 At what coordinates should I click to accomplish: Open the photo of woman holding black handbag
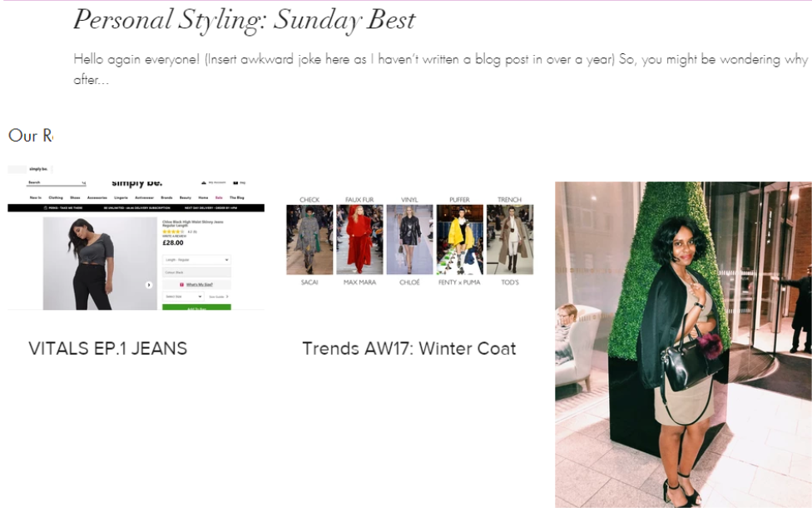[684, 345]
